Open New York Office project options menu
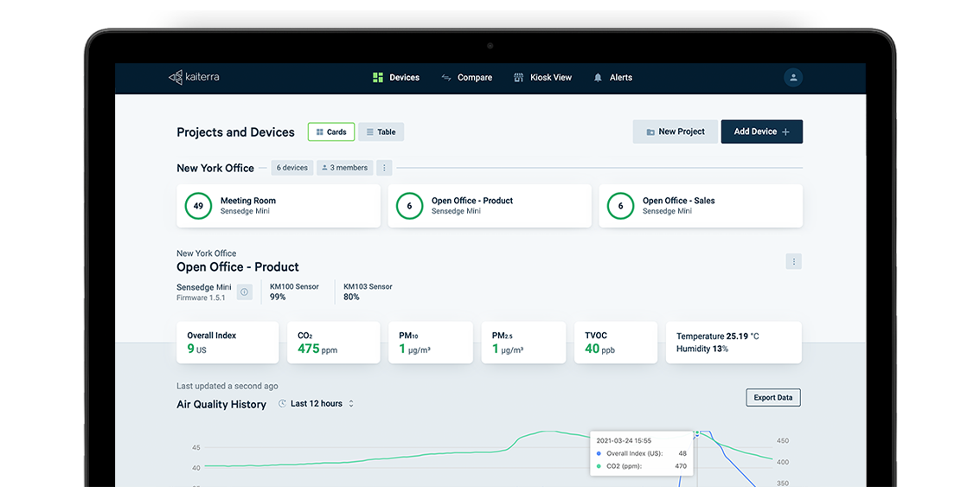 click(x=384, y=168)
